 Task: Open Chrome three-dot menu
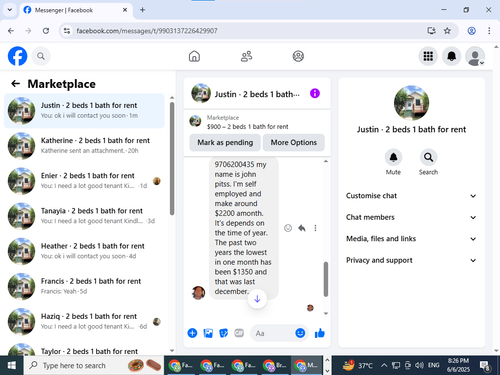[x=489, y=31]
